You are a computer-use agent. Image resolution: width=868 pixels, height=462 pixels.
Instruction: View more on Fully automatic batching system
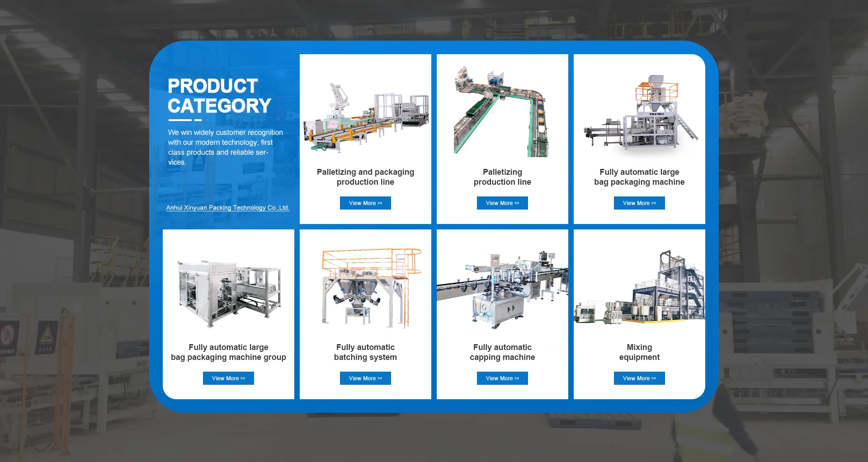[x=365, y=378]
